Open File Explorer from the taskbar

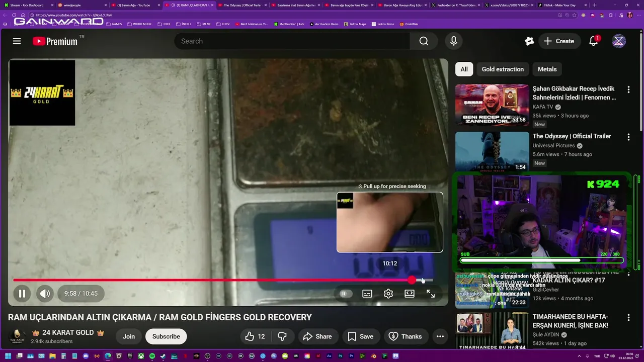click(x=52, y=356)
